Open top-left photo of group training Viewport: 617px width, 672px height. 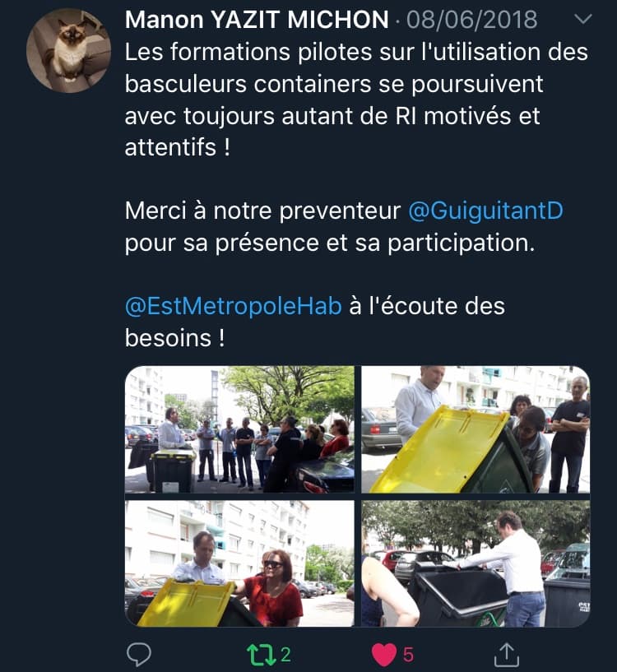coord(239,429)
